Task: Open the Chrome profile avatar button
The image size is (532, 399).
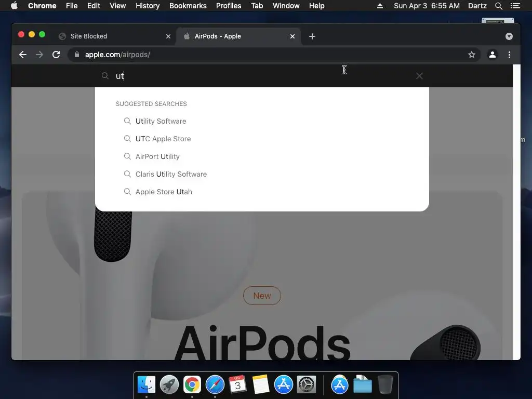Action: (493, 55)
